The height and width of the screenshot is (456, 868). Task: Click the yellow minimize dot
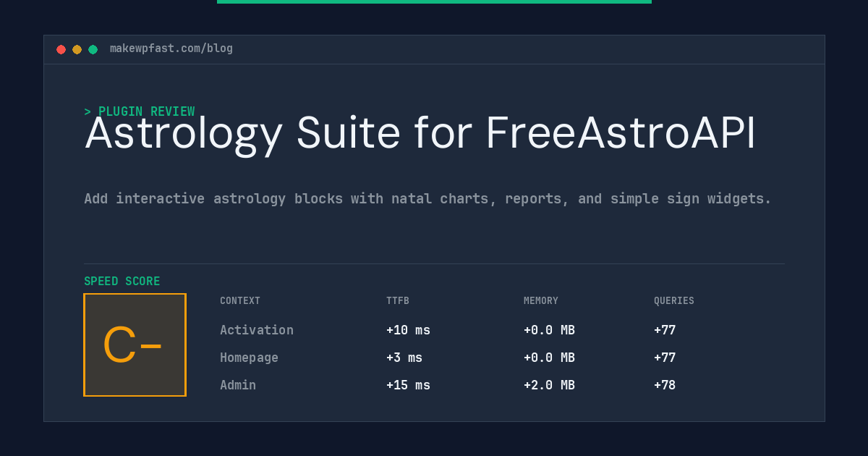point(77,49)
